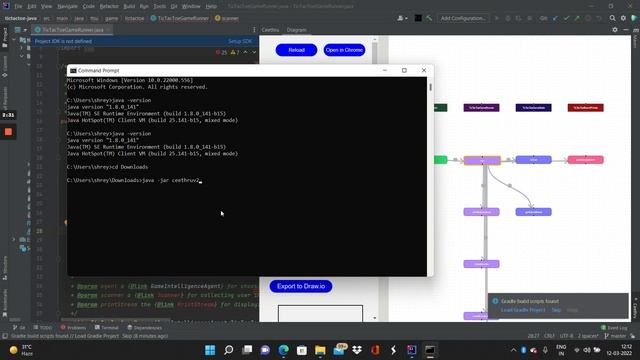Viewport: 640px width, 360px height.
Task: Switch to the Ceethru tab
Action: (x=270, y=30)
